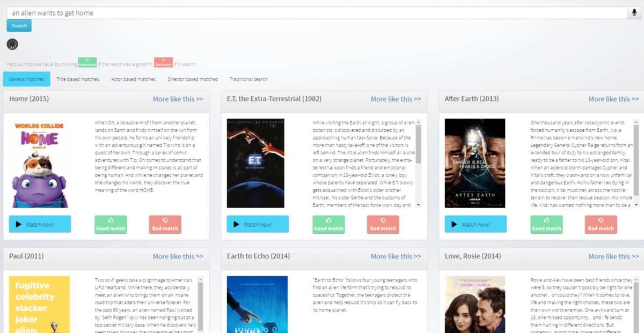Click the After Earth movie poster

tap(475, 164)
